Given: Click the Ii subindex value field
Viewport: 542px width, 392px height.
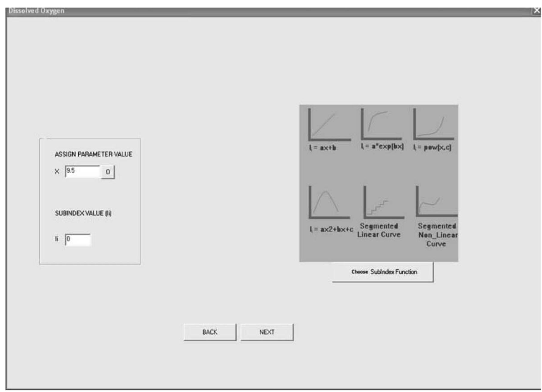Looking at the screenshot, I should [x=78, y=239].
